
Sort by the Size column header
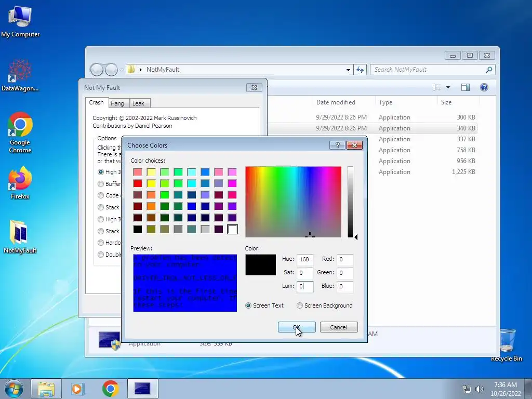coord(446,102)
